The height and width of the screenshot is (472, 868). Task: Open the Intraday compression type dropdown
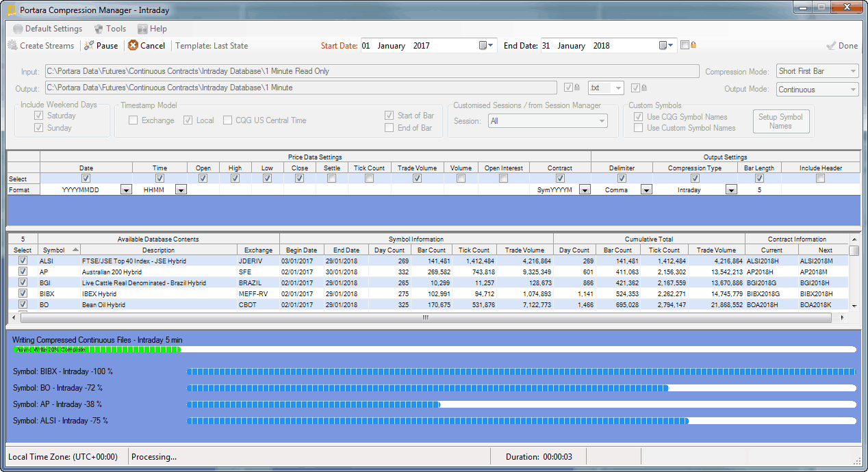[731, 190]
